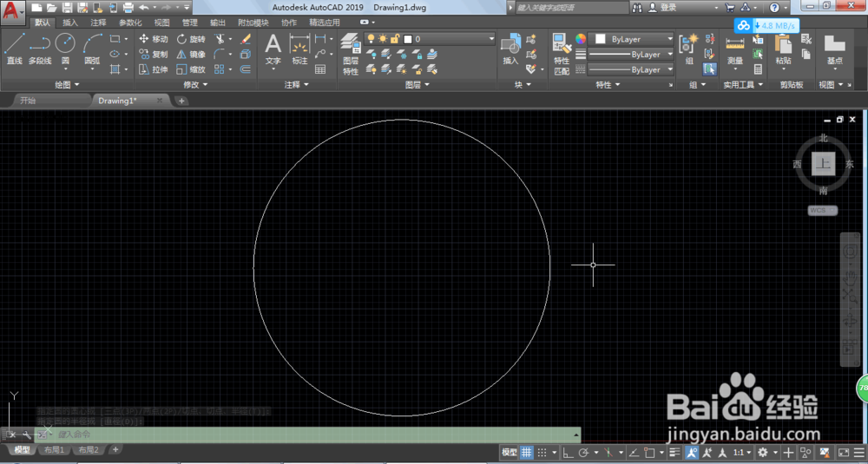Toggle ortho mode in status bar
This screenshot has width=868, height=464.
click(x=568, y=452)
